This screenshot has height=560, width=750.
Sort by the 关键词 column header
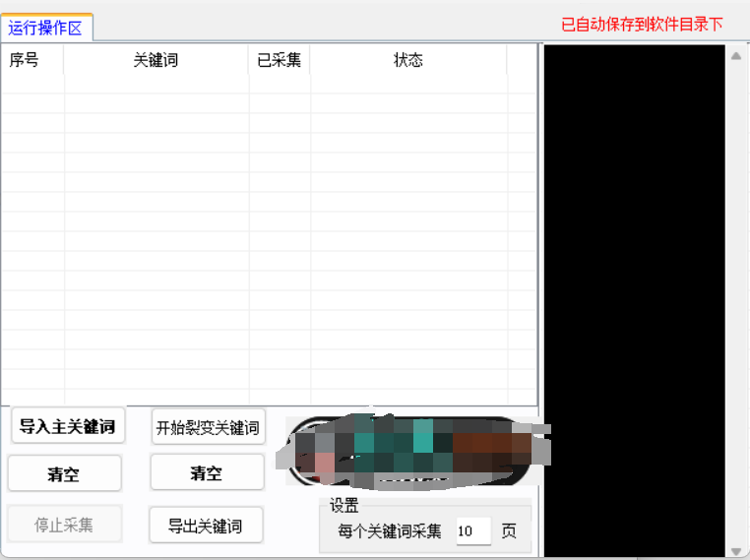156,60
